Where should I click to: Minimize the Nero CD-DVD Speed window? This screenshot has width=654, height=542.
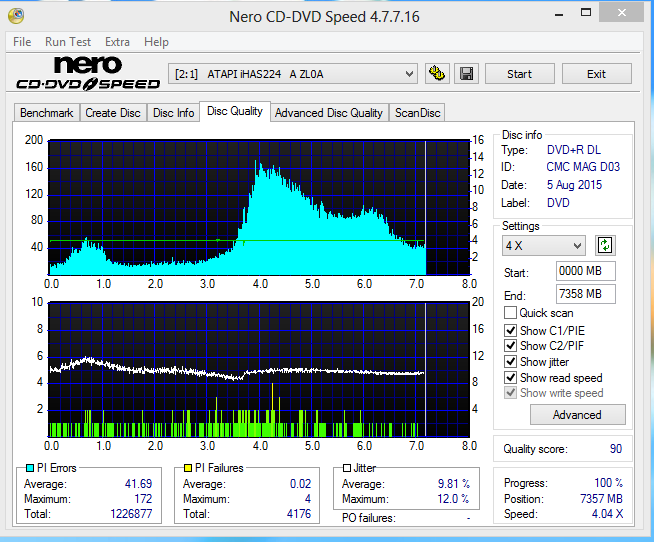(559, 13)
